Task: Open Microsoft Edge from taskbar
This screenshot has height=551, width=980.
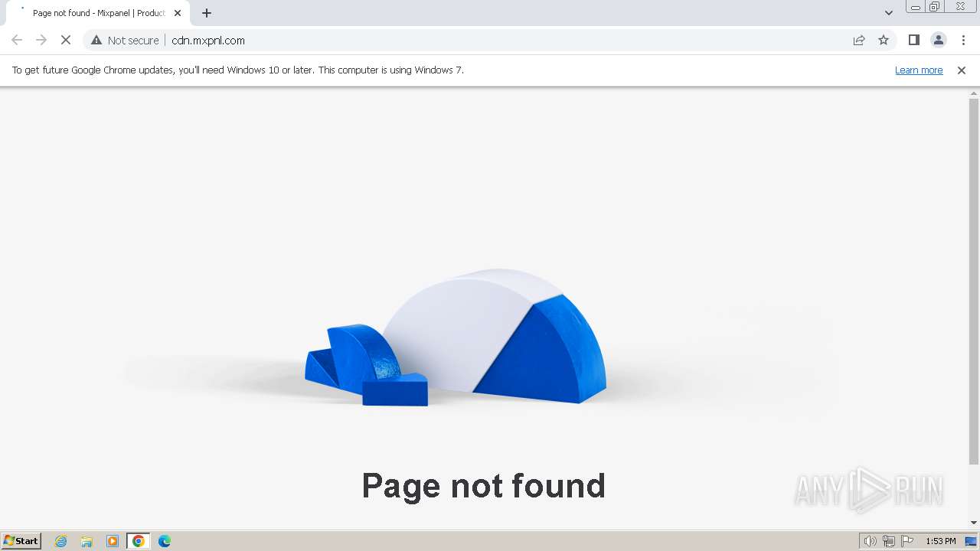Action: [x=165, y=541]
